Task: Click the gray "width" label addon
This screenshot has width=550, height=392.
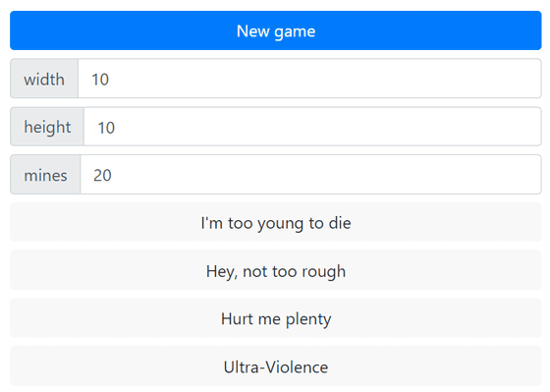Action: tap(44, 79)
